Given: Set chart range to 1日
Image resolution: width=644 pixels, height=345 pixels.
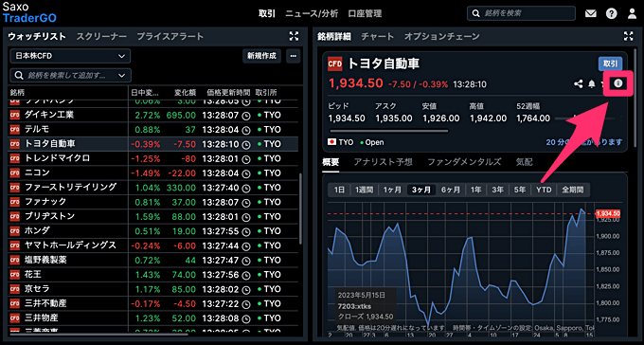Looking at the screenshot, I should 339,190.
